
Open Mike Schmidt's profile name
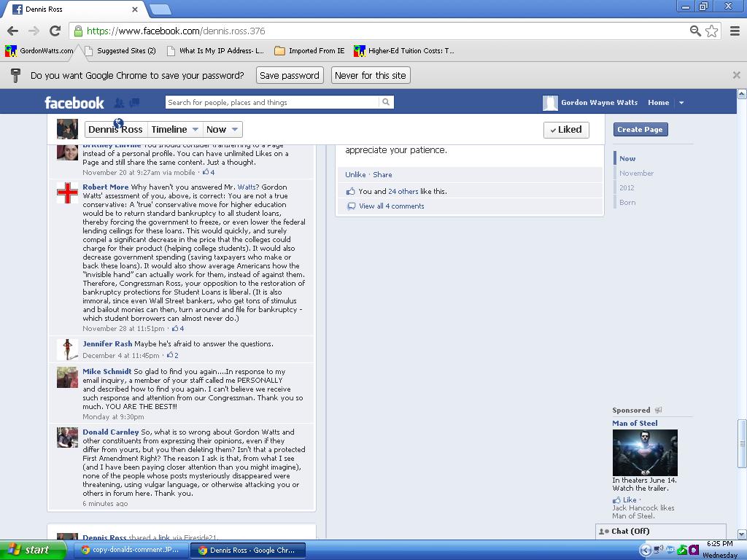tap(107, 371)
